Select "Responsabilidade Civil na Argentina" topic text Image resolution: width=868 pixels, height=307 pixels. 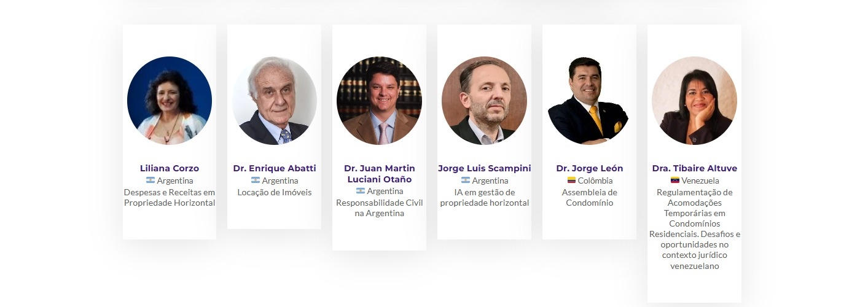pos(379,208)
